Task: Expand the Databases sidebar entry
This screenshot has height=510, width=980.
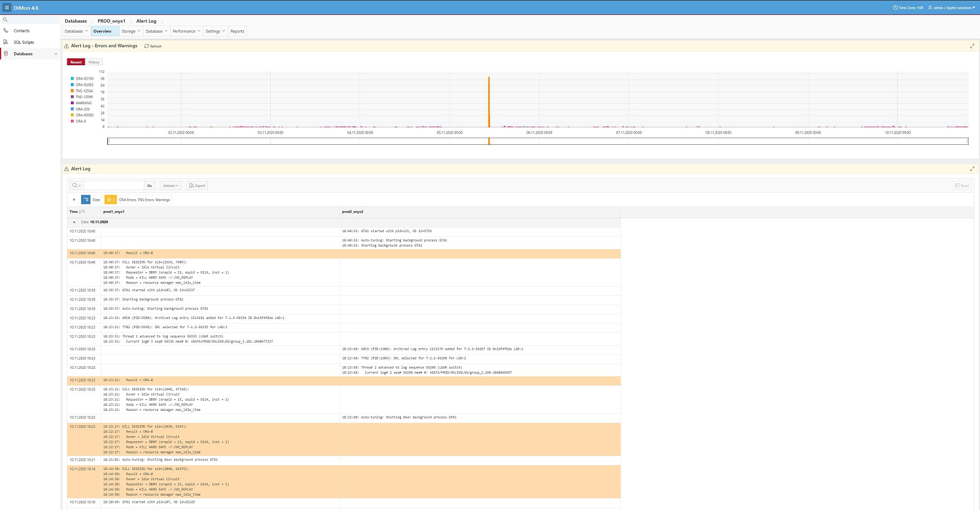Action: pyautogui.click(x=55, y=54)
